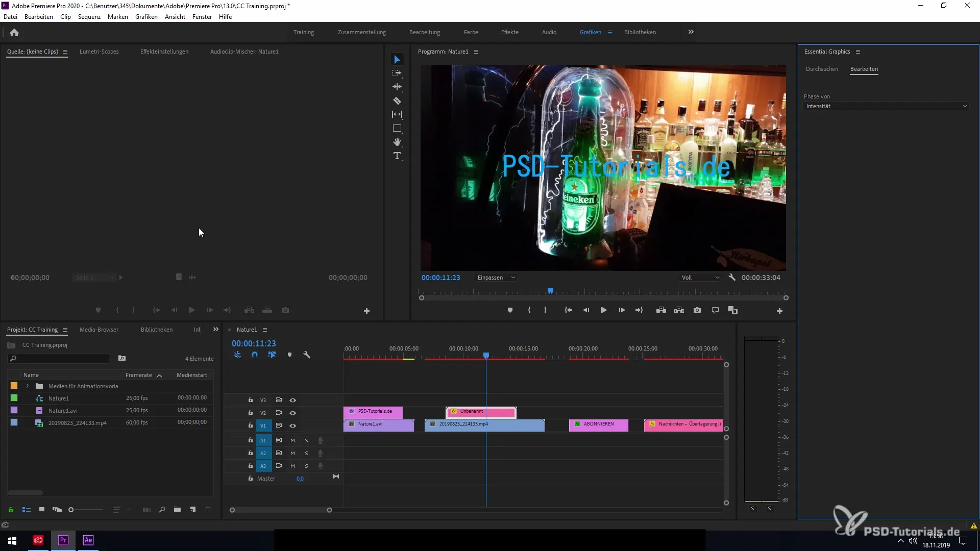Viewport: 980px width, 551px height.
Task: Switch to Effekte workspace
Action: (x=509, y=32)
